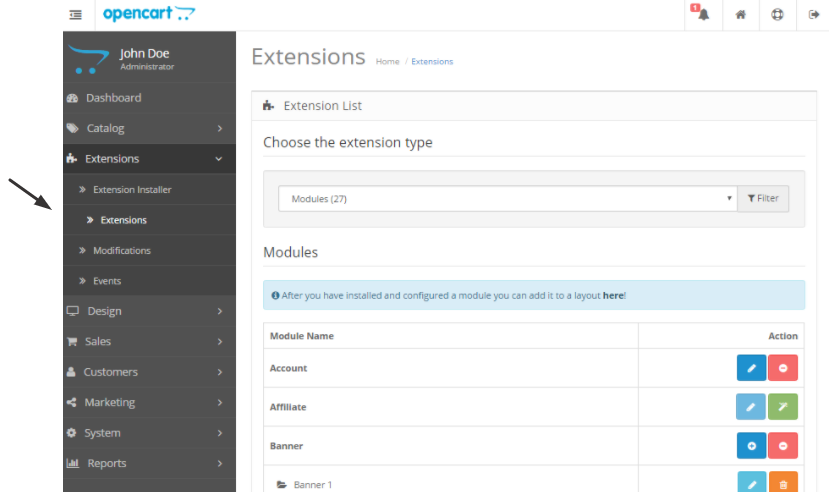Install the Affiliate module

tap(783, 407)
